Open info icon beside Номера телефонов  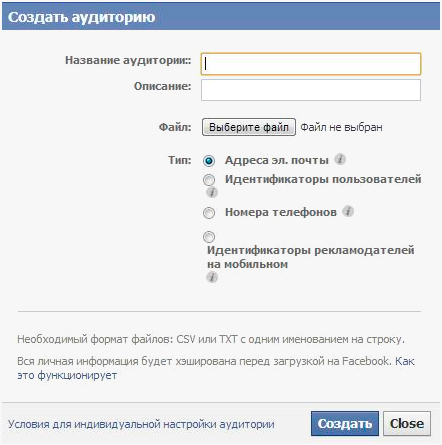point(348,211)
